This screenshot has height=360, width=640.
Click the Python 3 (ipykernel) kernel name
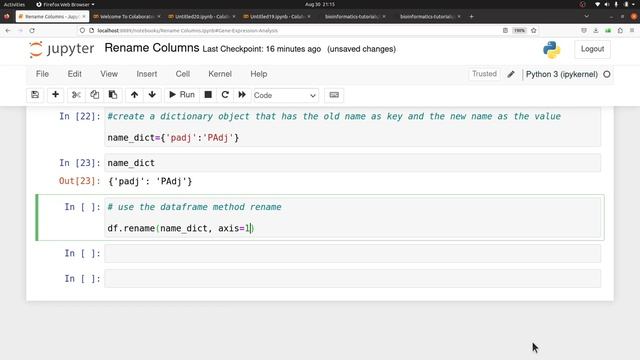click(x=562, y=74)
